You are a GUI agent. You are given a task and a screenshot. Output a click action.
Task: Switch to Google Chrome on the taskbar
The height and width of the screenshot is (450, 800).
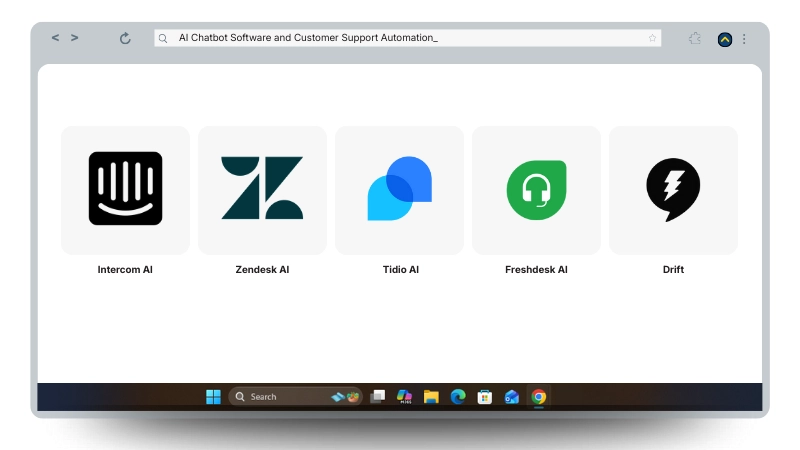pyautogui.click(x=539, y=396)
